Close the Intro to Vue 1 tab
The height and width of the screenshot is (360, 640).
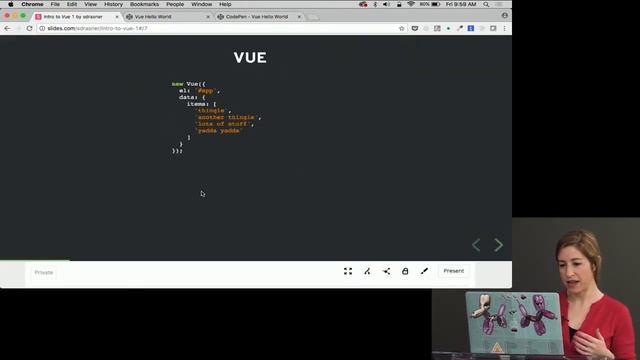click(x=117, y=17)
